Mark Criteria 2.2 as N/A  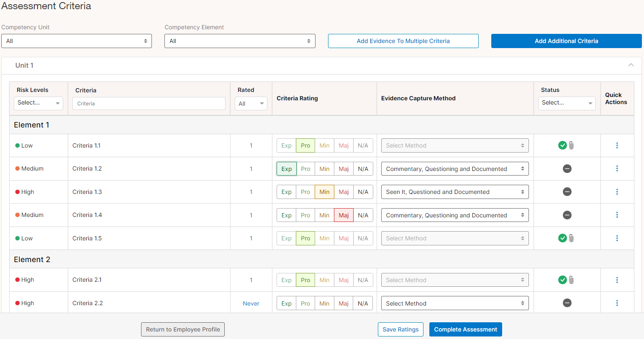pyautogui.click(x=363, y=303)
